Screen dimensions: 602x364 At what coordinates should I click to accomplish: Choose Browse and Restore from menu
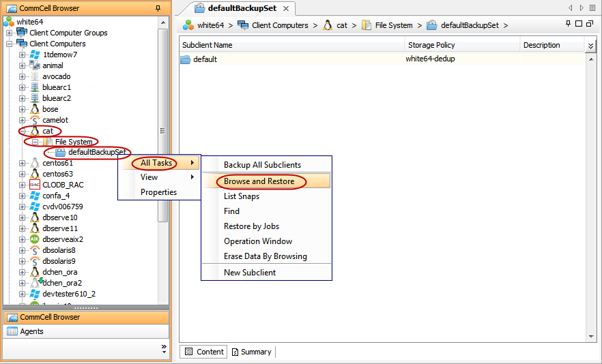[x=259, y=181]
